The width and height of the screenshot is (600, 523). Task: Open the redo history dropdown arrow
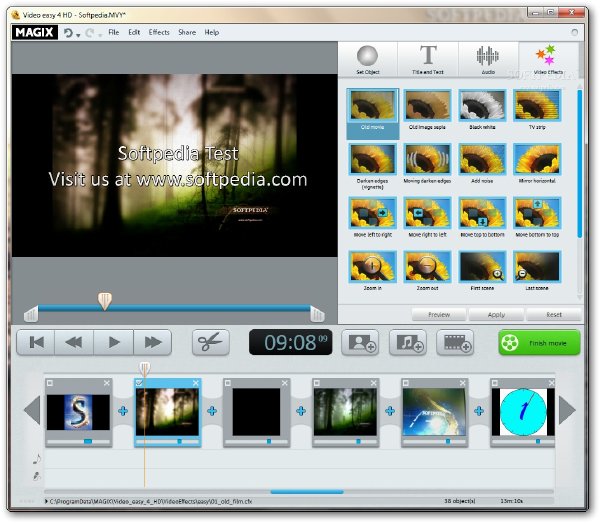point(100,35)
